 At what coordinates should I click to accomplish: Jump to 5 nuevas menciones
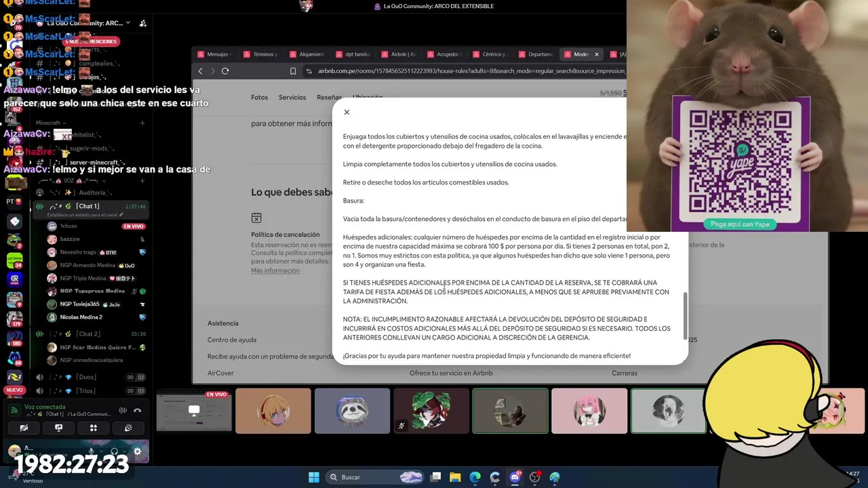(x=91, y=41)
